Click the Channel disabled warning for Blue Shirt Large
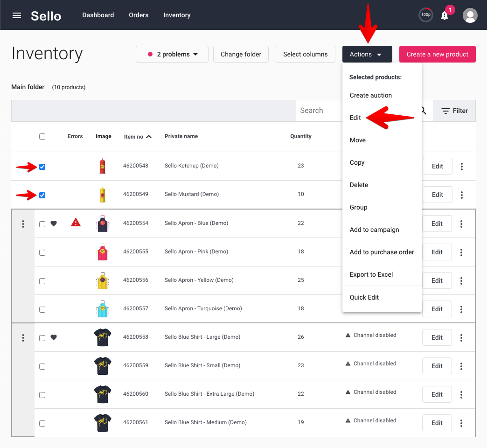Image resolution: width=487 pixels, height=448 pixels. [x=371, y=335]
